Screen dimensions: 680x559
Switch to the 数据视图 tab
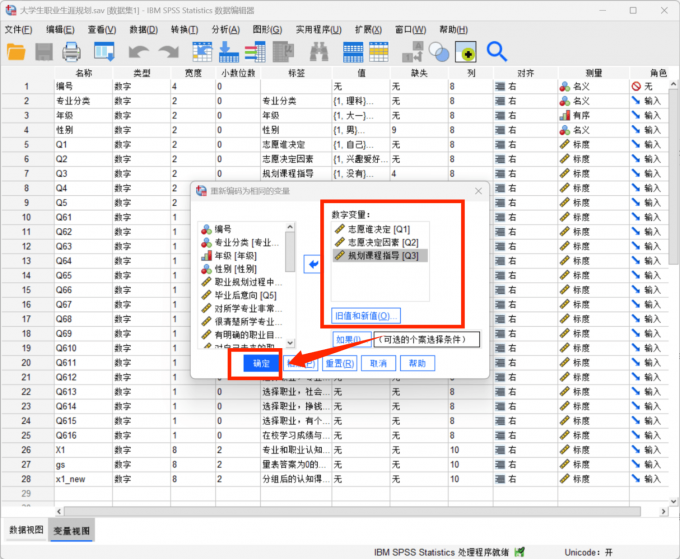pyautogui.click(x=26, y=530)
